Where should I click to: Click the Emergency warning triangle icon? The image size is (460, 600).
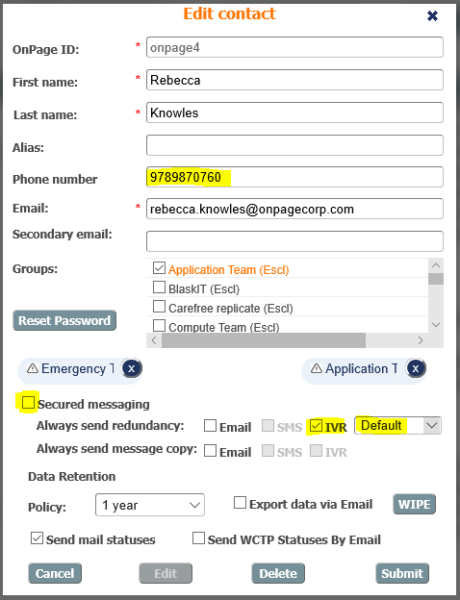33,368
